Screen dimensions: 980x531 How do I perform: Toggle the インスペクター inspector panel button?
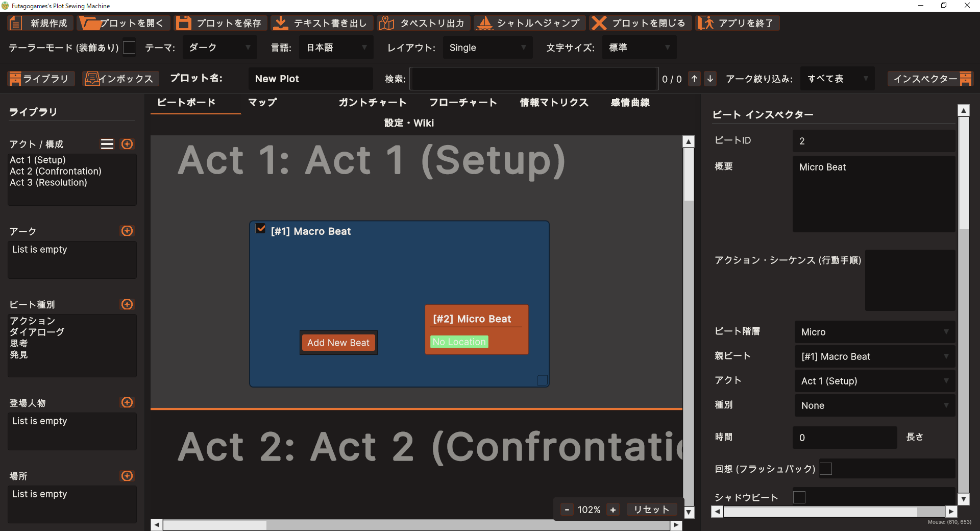click(930, 79)
